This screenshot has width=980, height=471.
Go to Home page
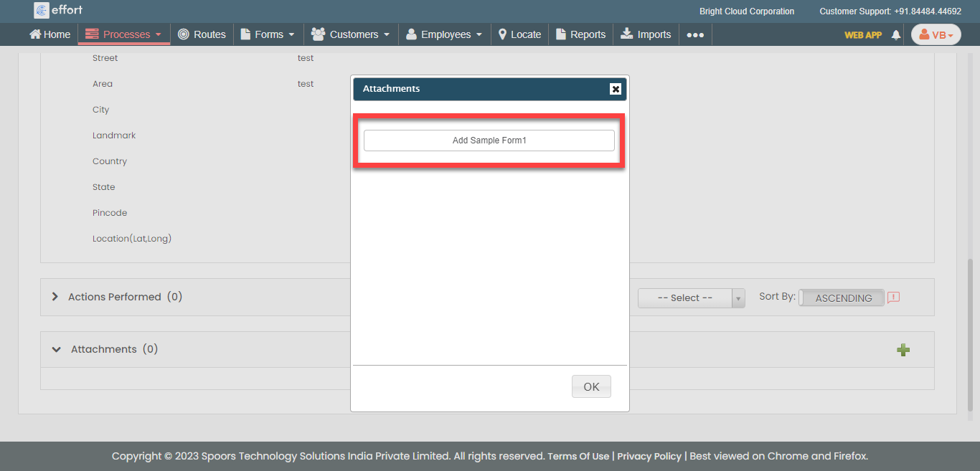[50, 34]
